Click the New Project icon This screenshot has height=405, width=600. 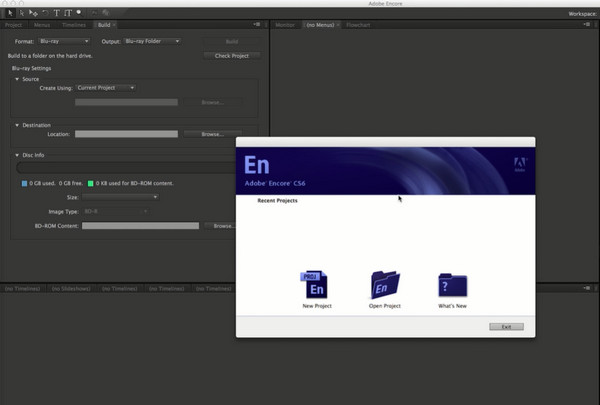pos(316,284)
